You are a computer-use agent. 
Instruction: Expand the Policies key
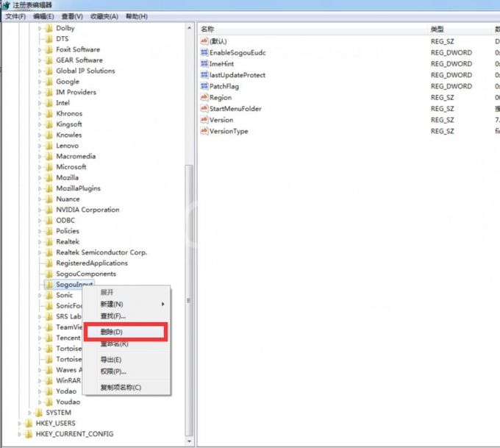point(40,231)
